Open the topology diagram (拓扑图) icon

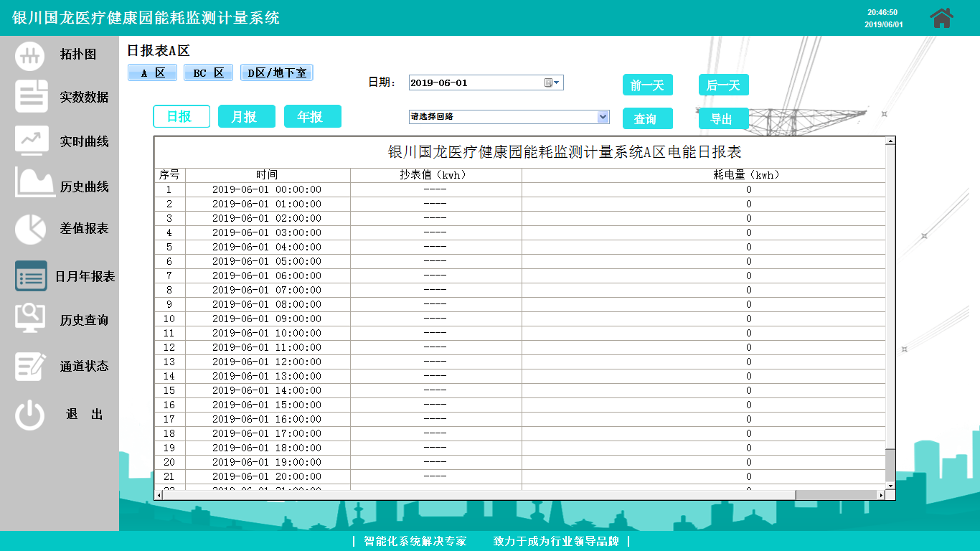30,55
